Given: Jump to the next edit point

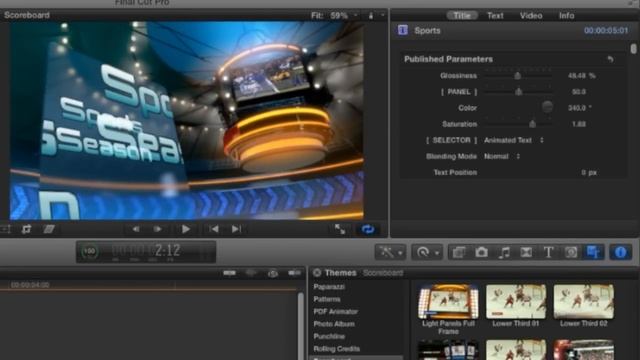Looking at the screenshot, I should [x=236, y=229].
